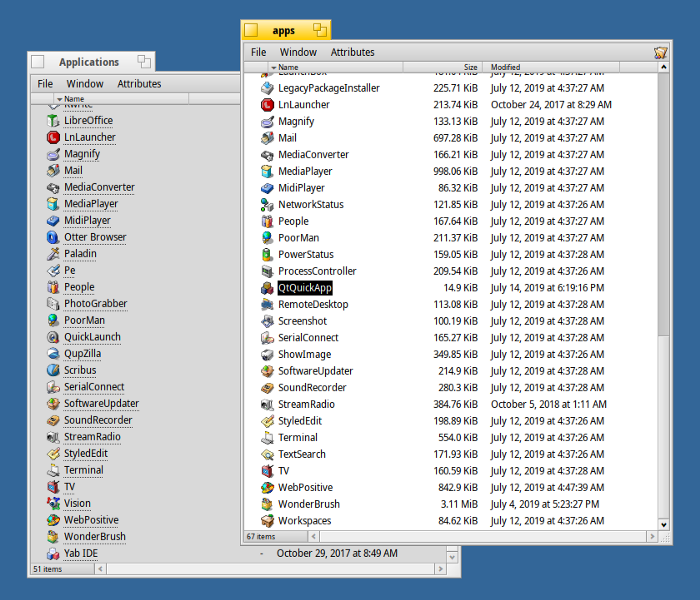Click the apps window zoom button

pos(320,30)
